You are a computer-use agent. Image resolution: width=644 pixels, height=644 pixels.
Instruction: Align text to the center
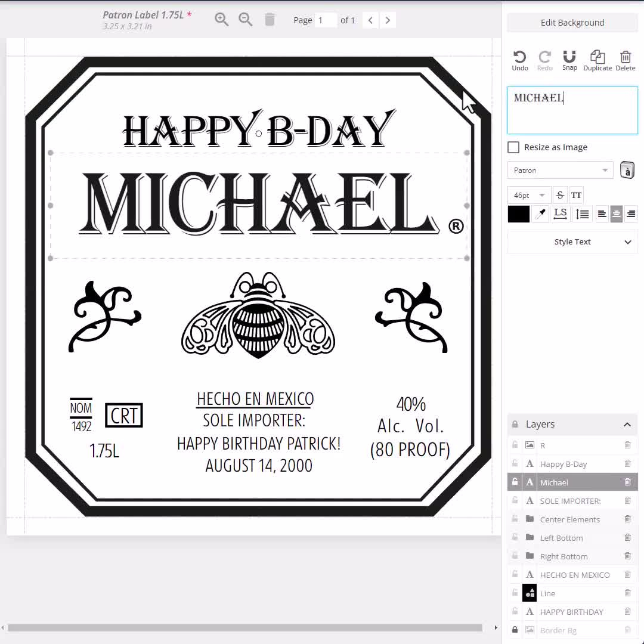(616, 213)
